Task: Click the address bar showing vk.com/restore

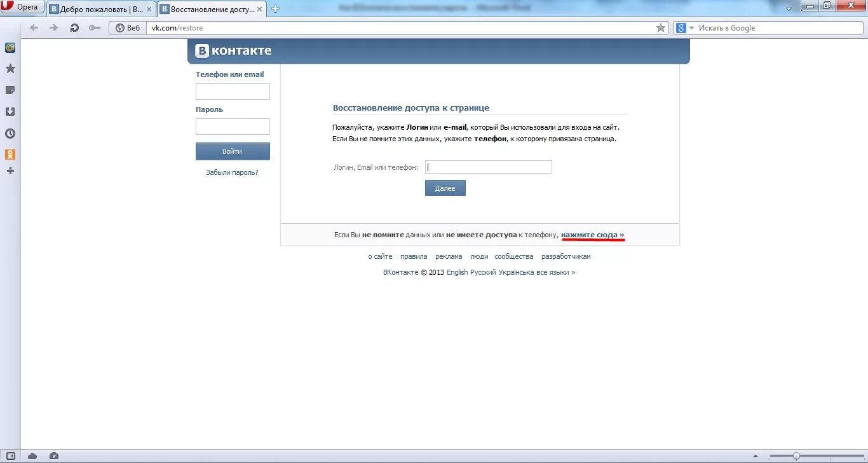Action: (400, 28)
